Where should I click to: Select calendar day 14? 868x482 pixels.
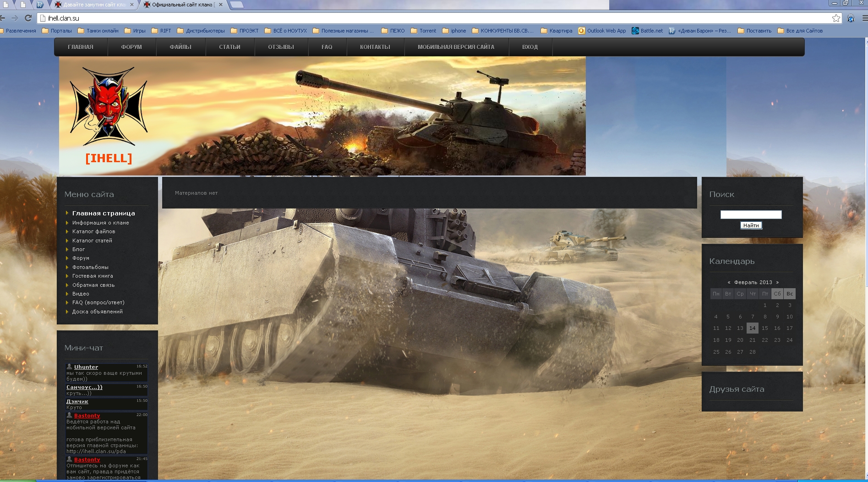(752, 328)
